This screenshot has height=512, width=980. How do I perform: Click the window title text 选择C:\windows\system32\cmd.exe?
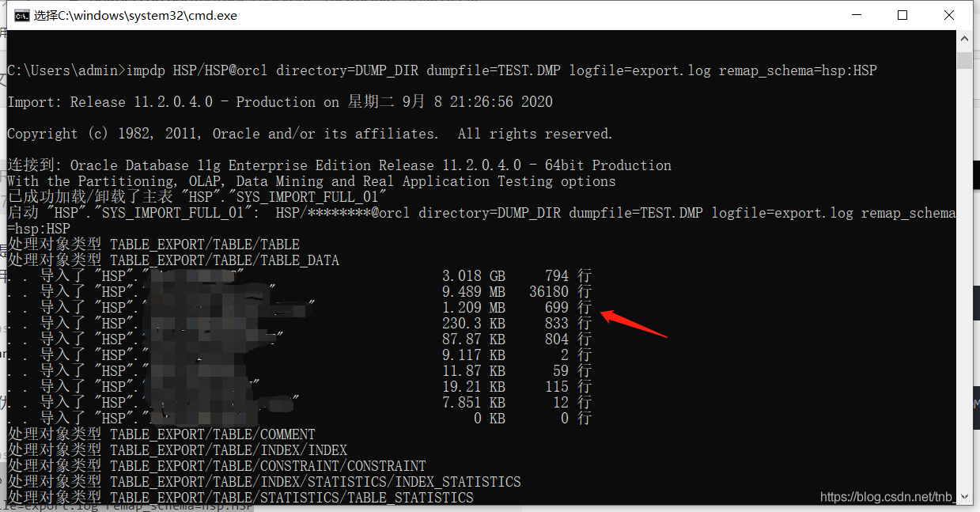point(135,15)
